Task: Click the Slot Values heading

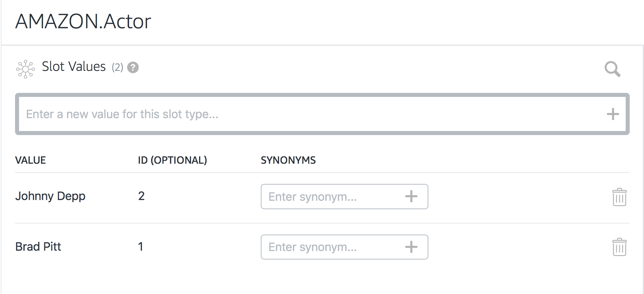Action: pyautogui.click(x=74, y=67)
